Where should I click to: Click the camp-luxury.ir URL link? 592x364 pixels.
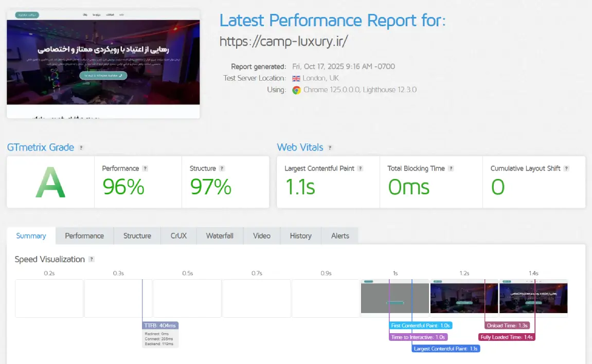coord(283,41)
